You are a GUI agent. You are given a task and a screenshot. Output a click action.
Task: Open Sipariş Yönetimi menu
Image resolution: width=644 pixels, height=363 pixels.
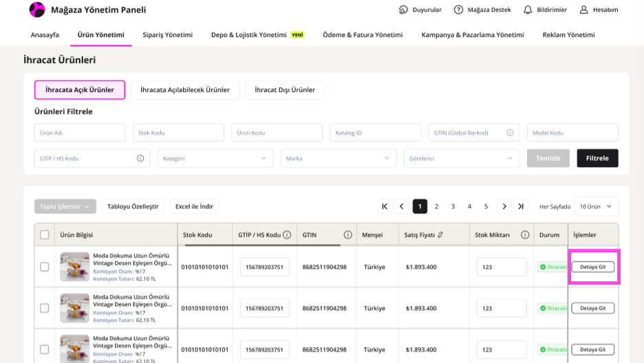pyautogui.click(x=168, y=35)
